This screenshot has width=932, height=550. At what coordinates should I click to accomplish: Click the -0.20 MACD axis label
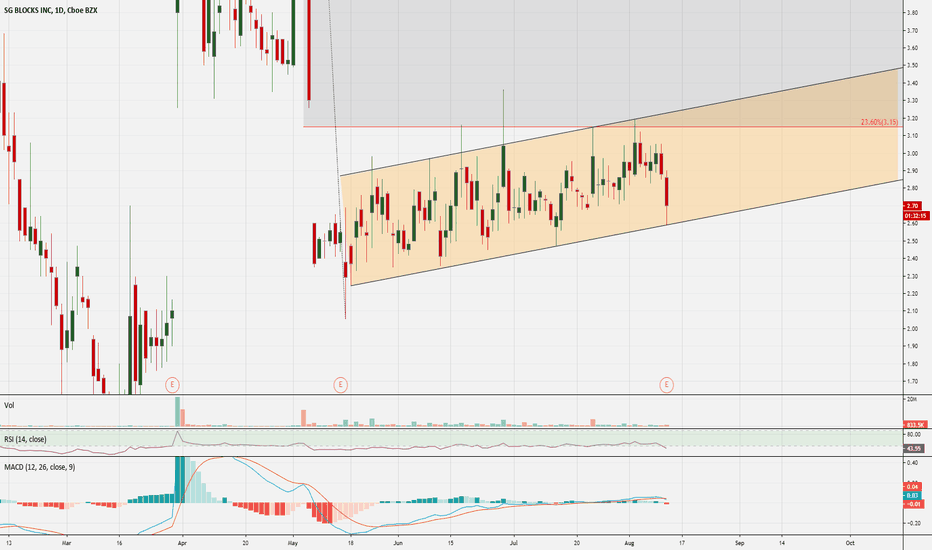pyautogui.click(x=913, y=524)
